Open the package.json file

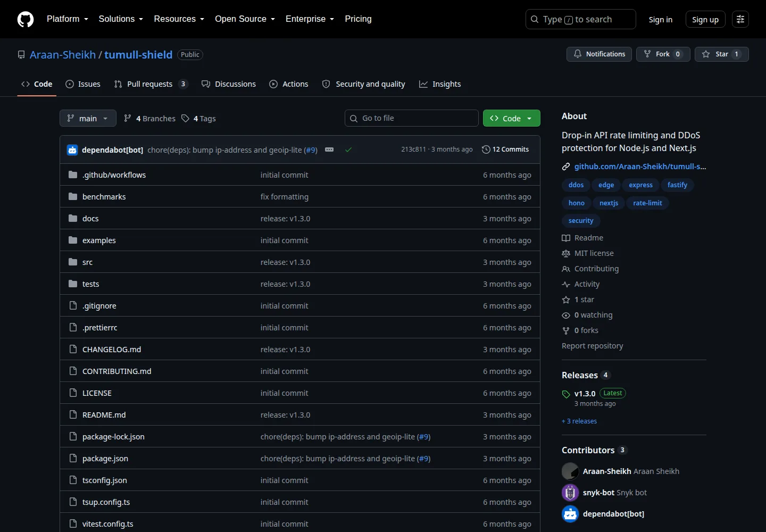[105, 459]
